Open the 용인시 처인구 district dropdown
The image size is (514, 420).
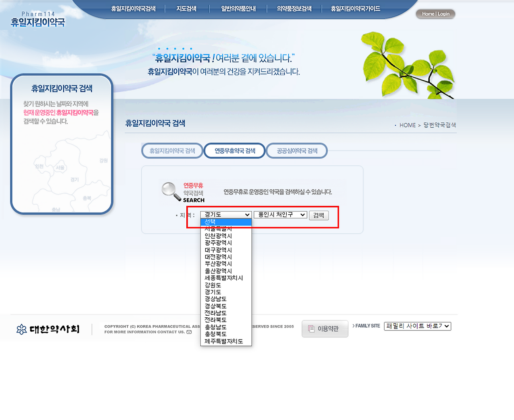[x=280, y=215]
